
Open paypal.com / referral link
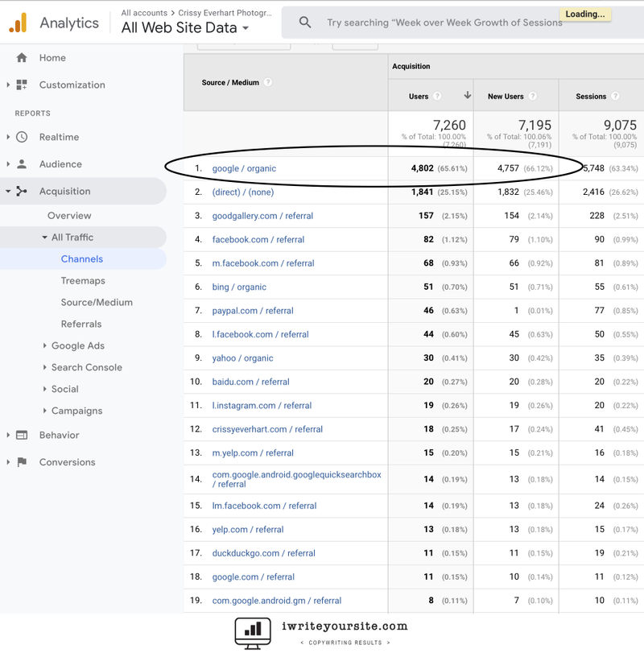tap(253, 311)
